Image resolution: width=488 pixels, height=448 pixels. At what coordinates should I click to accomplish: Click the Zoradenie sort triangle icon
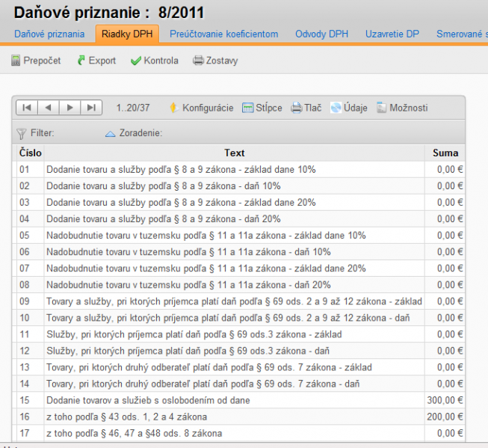click(110, 134)
